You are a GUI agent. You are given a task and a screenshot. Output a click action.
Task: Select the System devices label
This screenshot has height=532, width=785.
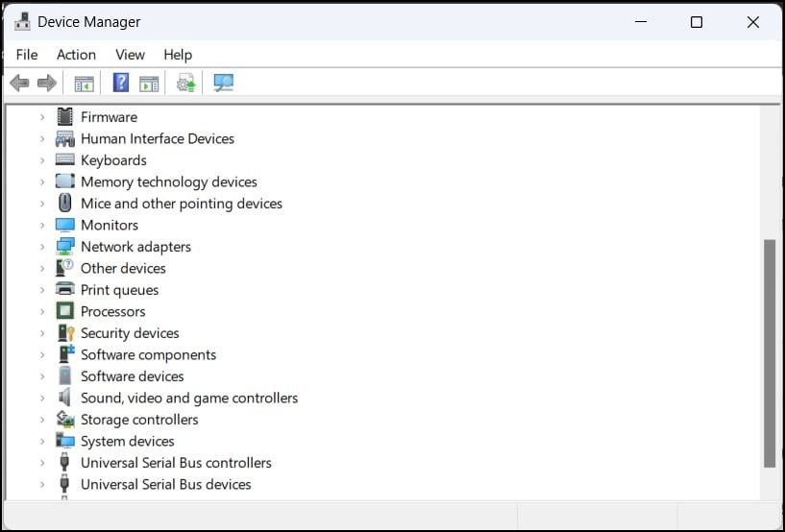pyautogui.click(x=128, y=441)
